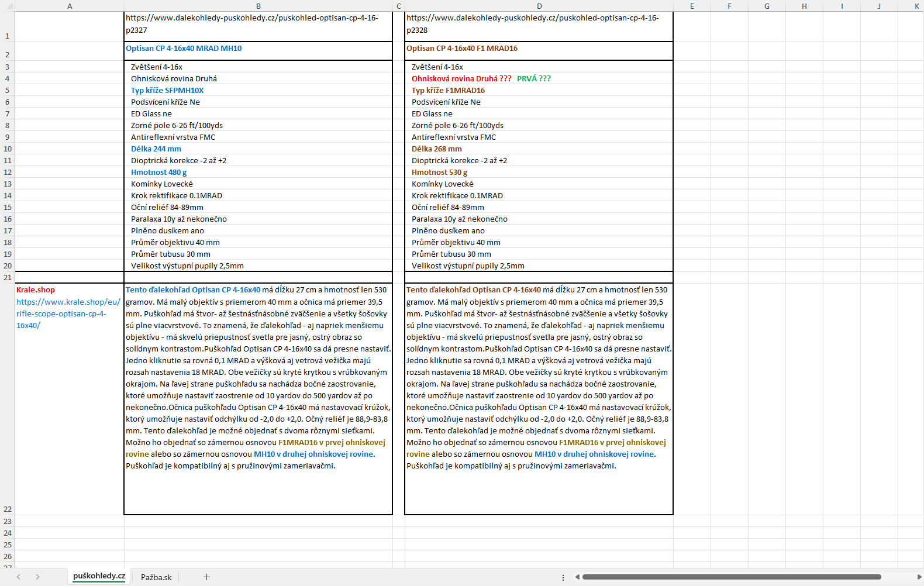Click the Krale.shop red label cell
Viewport: 924px width, 586px height.
tap(36, 290)
